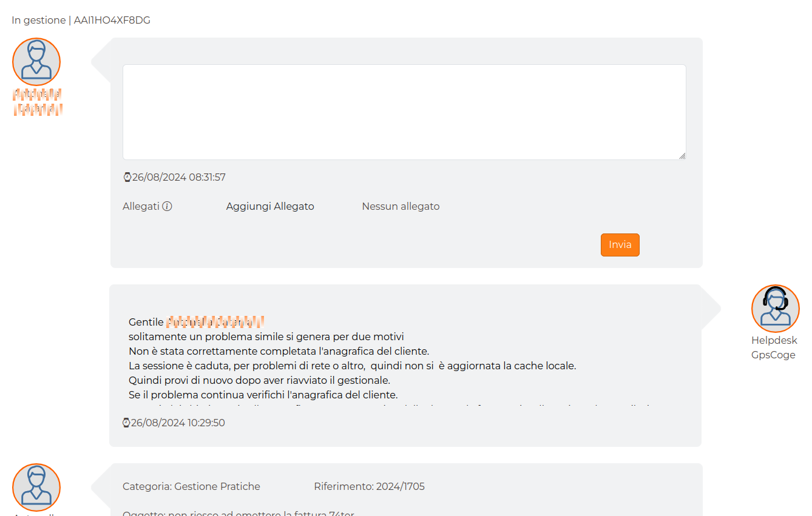The height and width of the screenshot is (516, 812).
Task: Click the clock icon before the 08:31:57 timestamp
Action: (x=127, y=176)
